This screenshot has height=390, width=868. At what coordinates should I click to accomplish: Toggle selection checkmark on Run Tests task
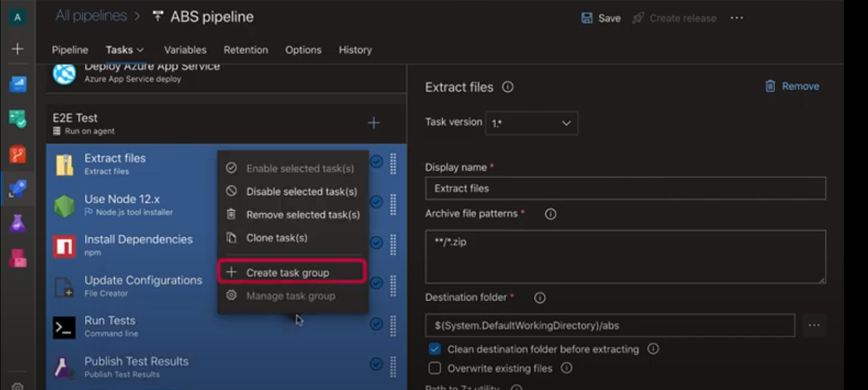click(376, 324)
